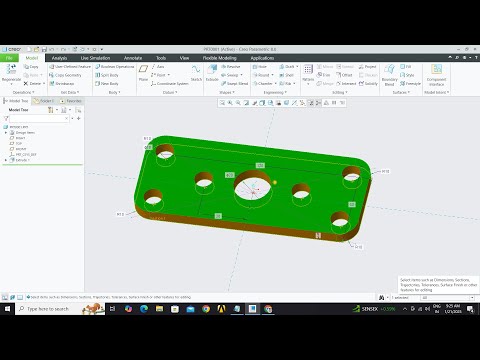Screen dimensions: 480x360
Task: Expand the Operations group dropdown
Action: [23, 92]
